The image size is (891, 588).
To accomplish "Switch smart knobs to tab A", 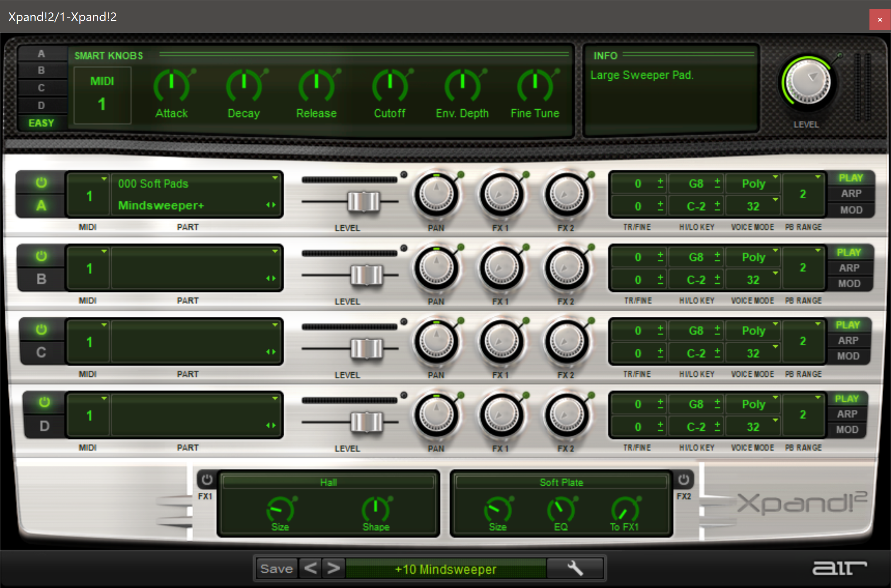I will [41, 54].
